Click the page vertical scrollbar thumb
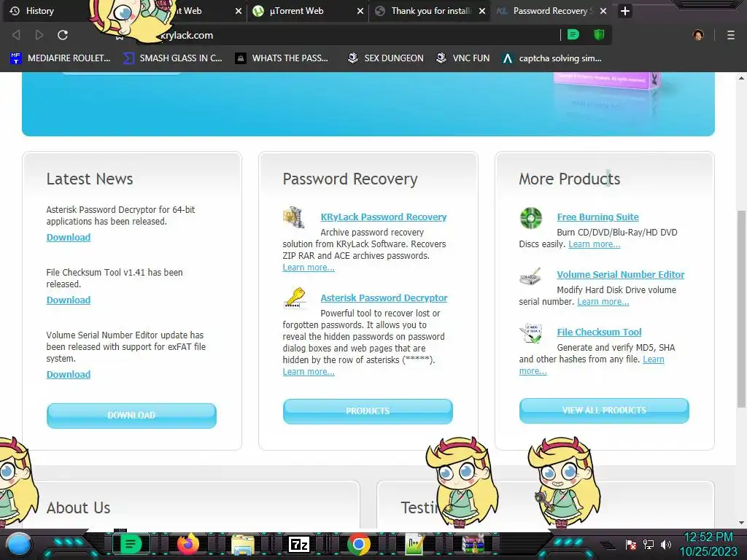Image resolution: width=747 pixels, height=560 pixels. click(741, 308)
